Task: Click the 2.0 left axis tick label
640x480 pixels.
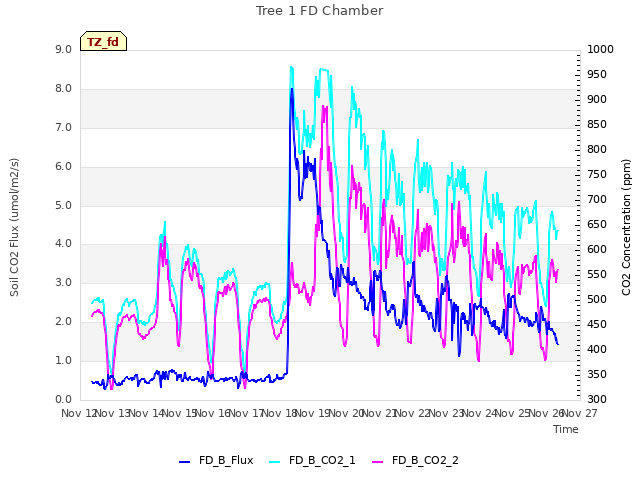Action: (x=64, y=322)
